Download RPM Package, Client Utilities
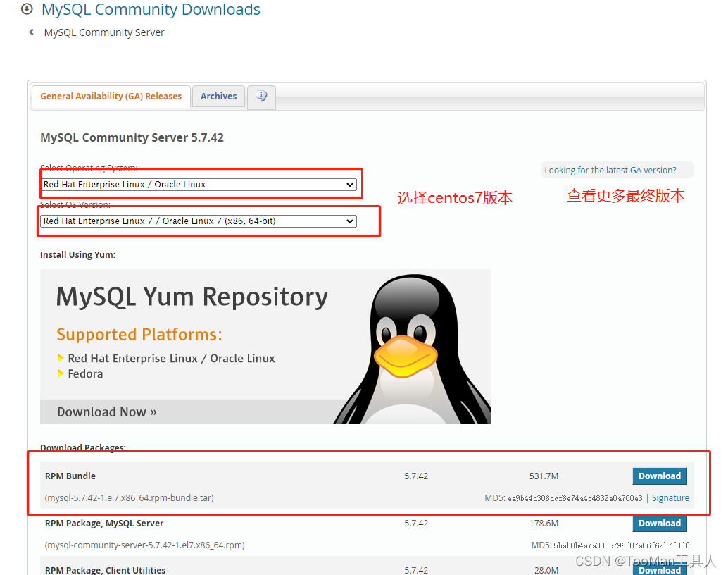 (x=659, y=570)
